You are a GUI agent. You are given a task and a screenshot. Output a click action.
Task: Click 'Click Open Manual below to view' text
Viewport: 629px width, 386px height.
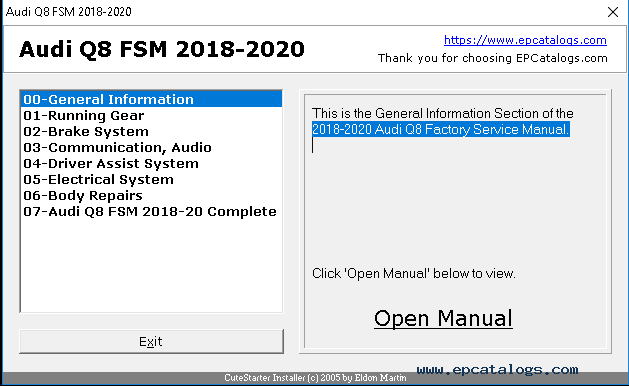[x=414, y=273]
